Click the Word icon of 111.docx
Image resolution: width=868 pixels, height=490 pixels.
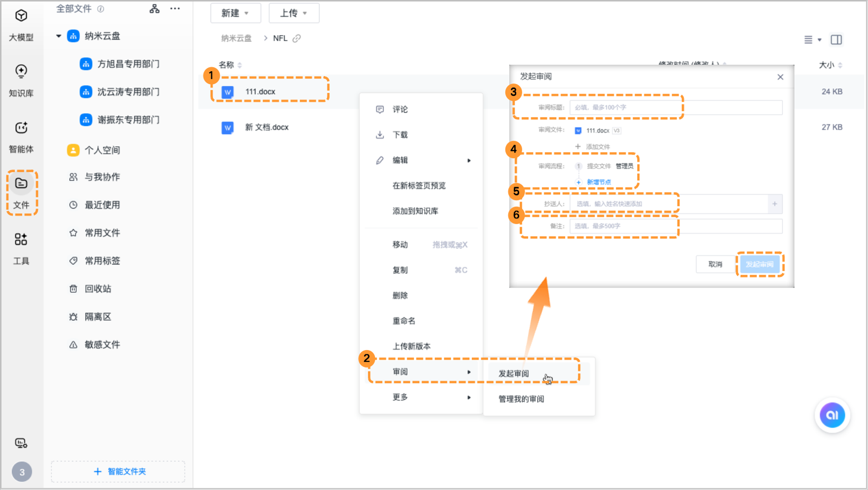pos(227,91)
